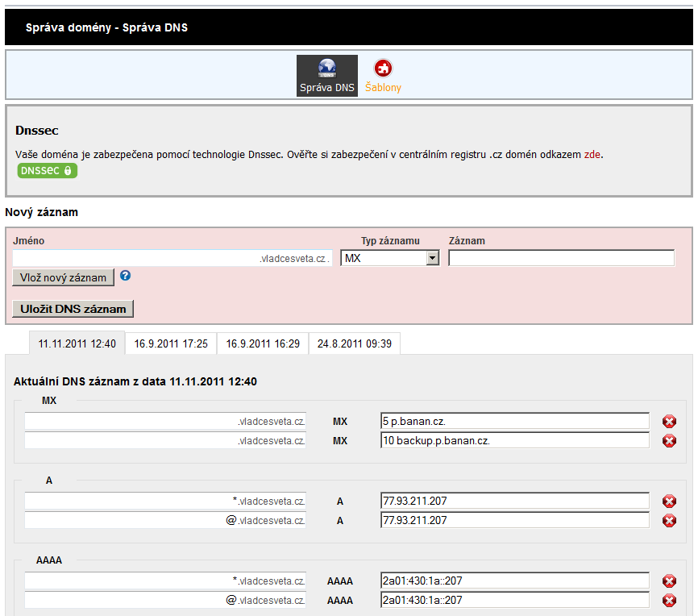Click the green DNSSEC badge
Viewport: 698px width, 616px height.
(x=48, y=170)
